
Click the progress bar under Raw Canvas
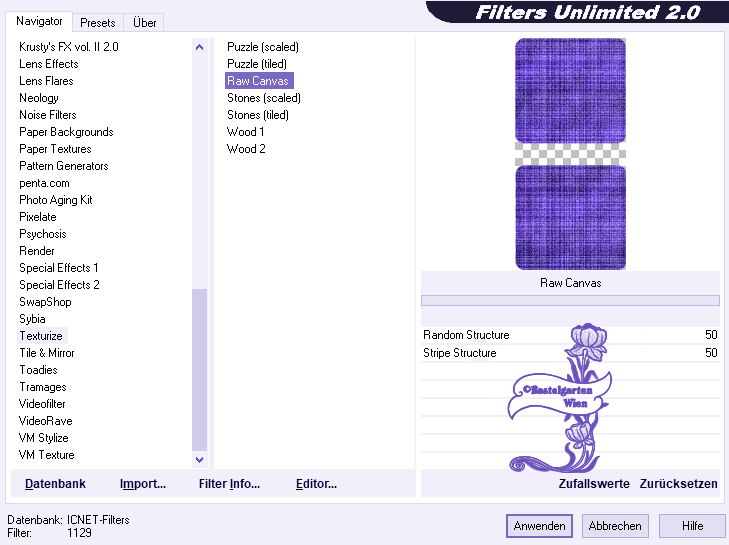[x=570, y=300]
